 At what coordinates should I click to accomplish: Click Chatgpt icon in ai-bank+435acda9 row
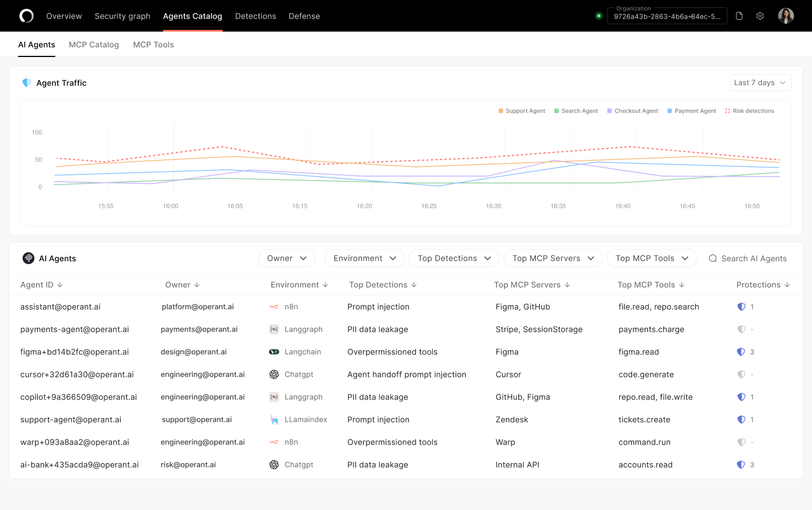274,465
